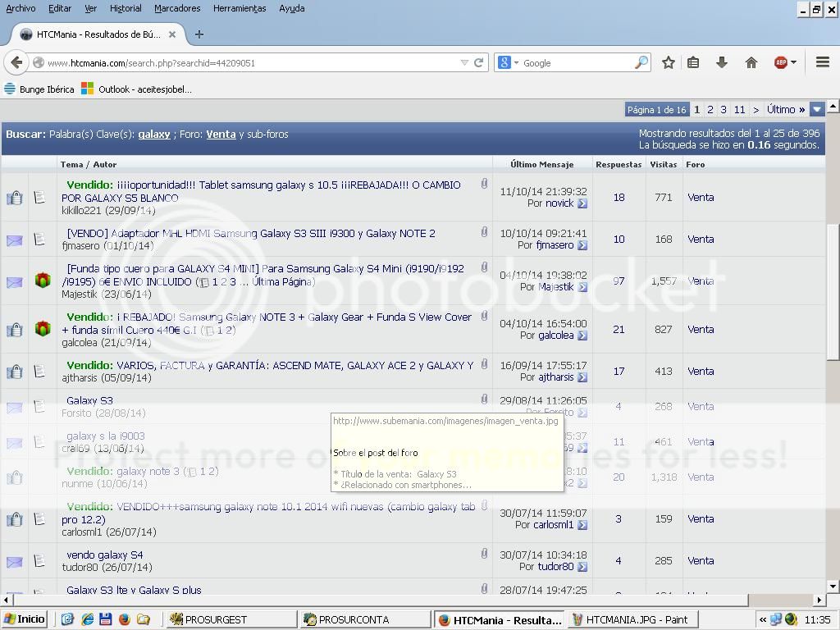Open the Marcadores menu
840x630 pixels.
coord(177,8)
